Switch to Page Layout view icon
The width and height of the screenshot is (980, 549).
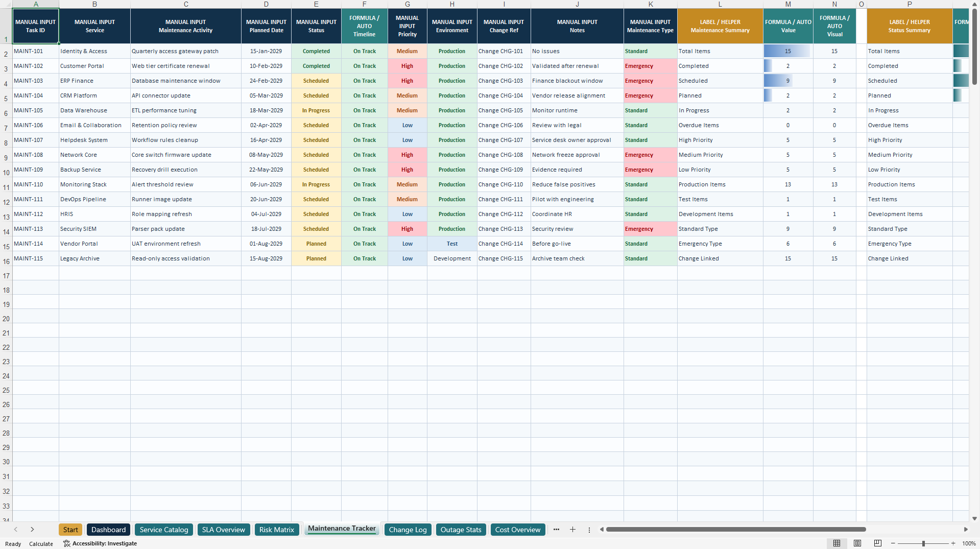click(x=857, y=543)
